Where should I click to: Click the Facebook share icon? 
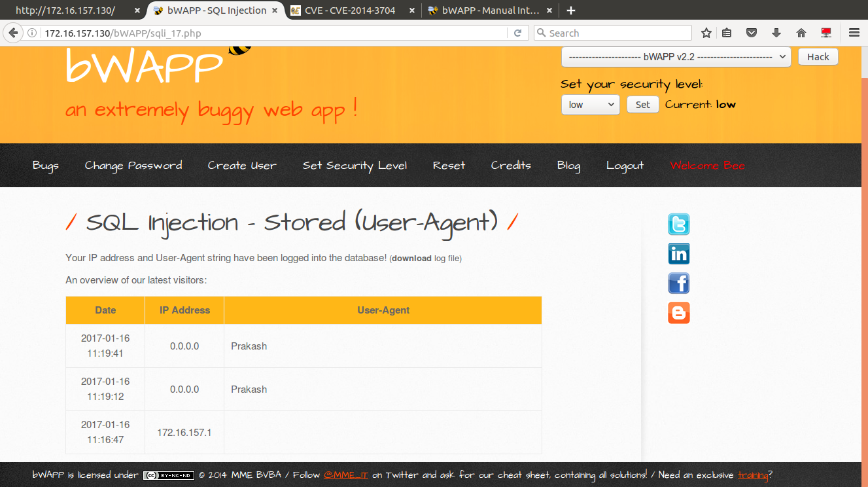678,283
